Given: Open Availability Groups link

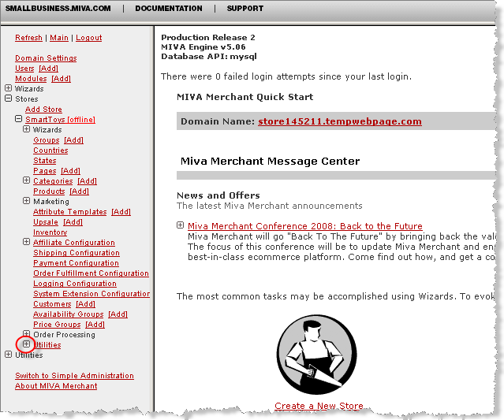Looking at the screenshot, I should point(68,314).
